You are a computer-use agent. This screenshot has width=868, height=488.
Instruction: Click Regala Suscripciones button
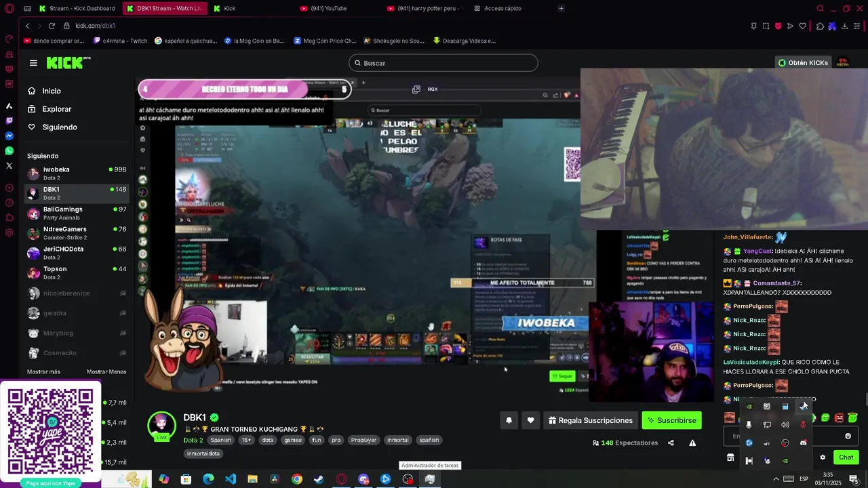[x=590, y=420]
